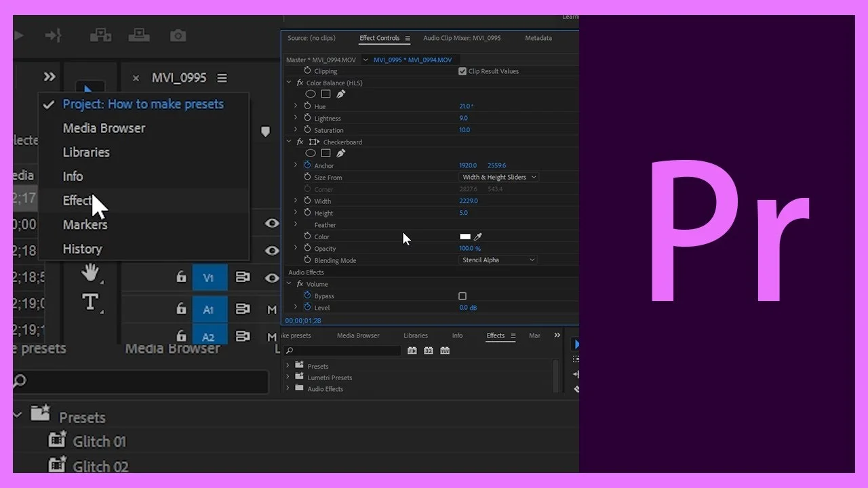This screenshot has height=488, width=868.
Task: Toggle Color Balance (HLS) fx switch
Action: pyautogui.click(x=300, y=83)
